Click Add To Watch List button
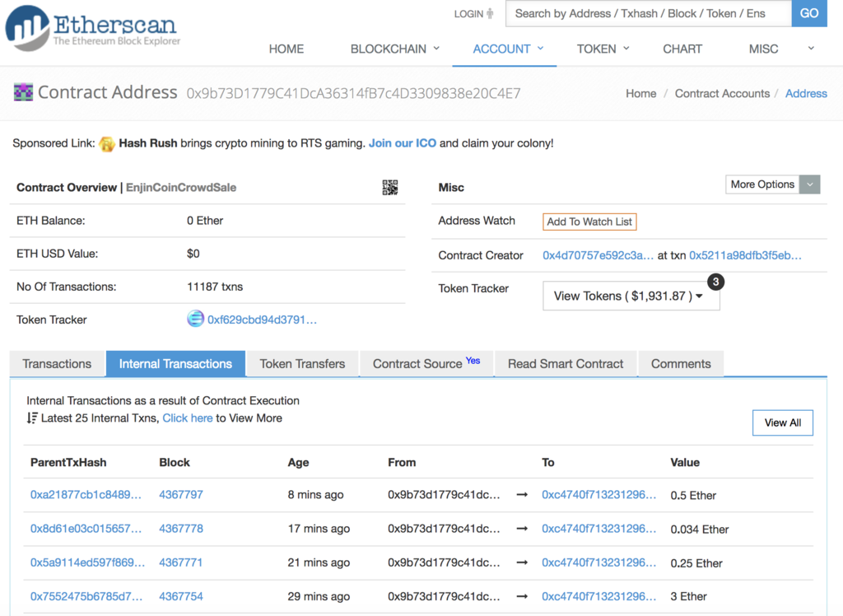Viewport: 843px width, 616px height. (x=589, y=222)
